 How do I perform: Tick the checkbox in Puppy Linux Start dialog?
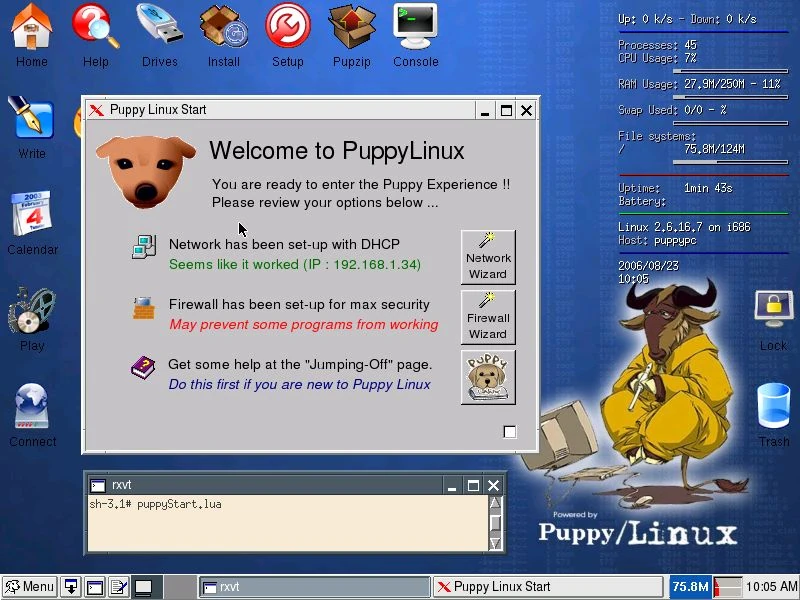point(510,432)
